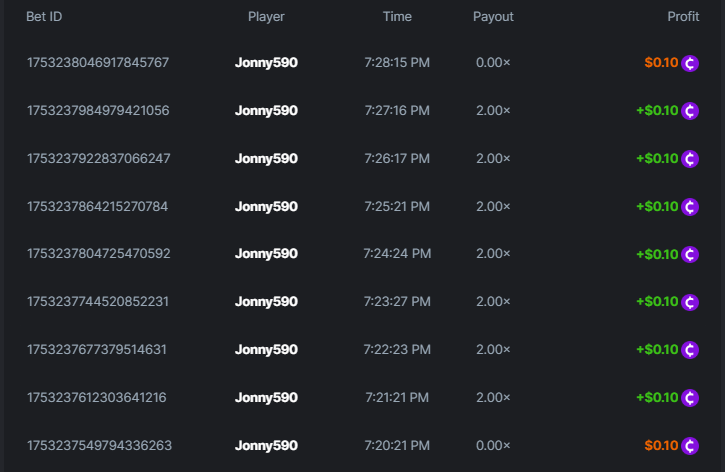Open bet ID 1753237677379514631
Screen dimensions: 725x472
(x=96, y=350)
